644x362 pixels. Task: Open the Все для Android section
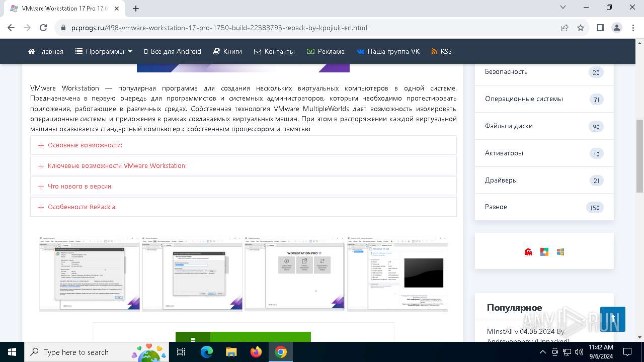pyautogui.click(x=173, y=51)
